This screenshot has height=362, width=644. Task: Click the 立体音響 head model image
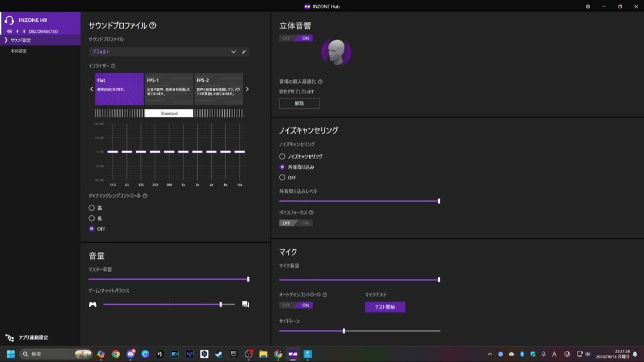[336, 52]
